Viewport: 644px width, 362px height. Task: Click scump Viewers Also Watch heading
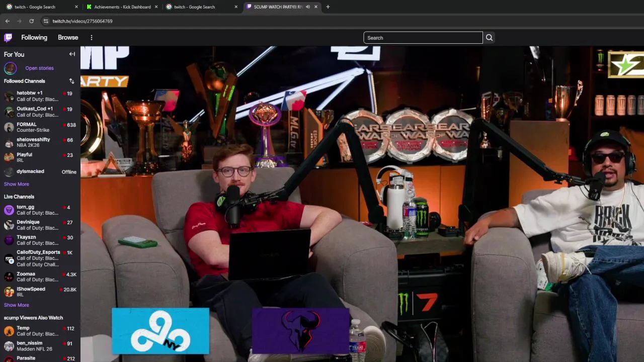pyautogui.click(x=33, y=318)
